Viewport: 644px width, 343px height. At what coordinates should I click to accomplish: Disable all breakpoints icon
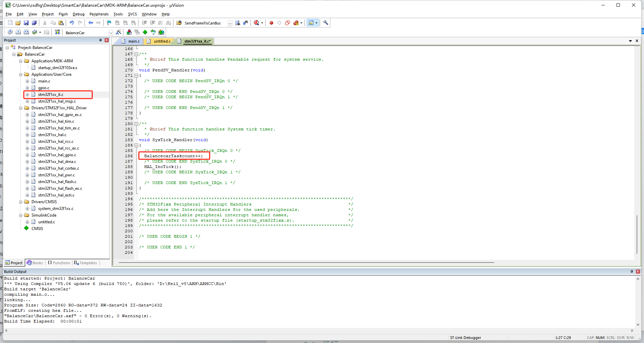(287, 23)
